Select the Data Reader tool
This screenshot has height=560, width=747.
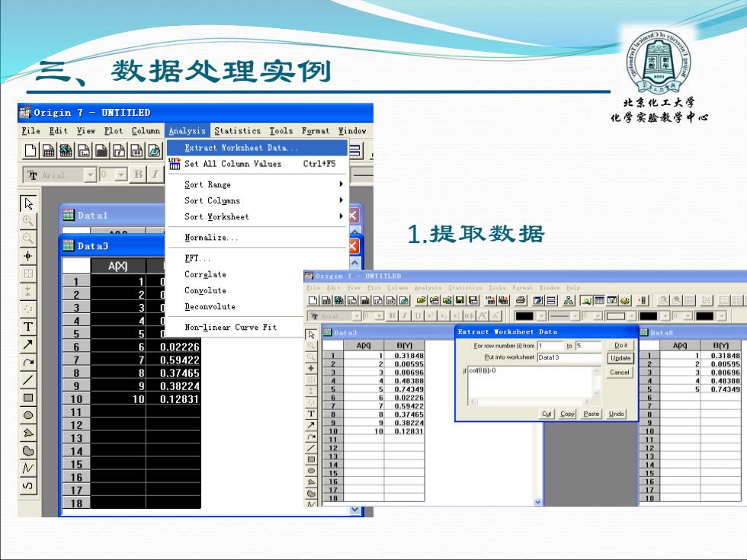point(28,274)
